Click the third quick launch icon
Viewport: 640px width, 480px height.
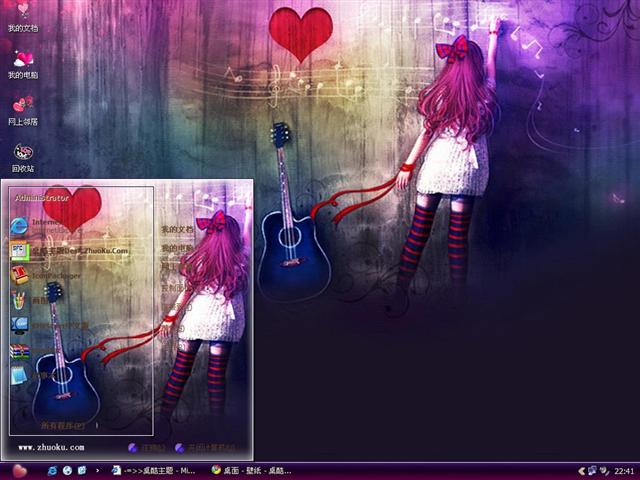point(82,471)
